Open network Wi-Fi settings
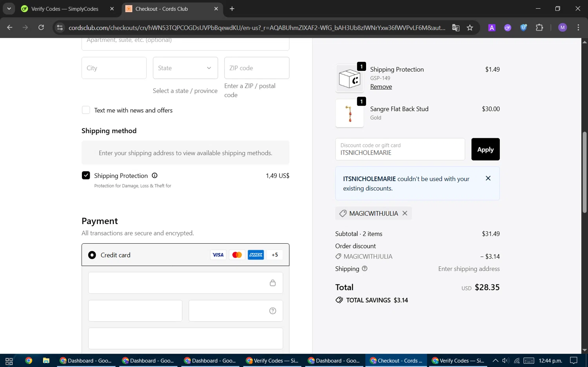Screen dimensions: 588x367 pos(517,361)
